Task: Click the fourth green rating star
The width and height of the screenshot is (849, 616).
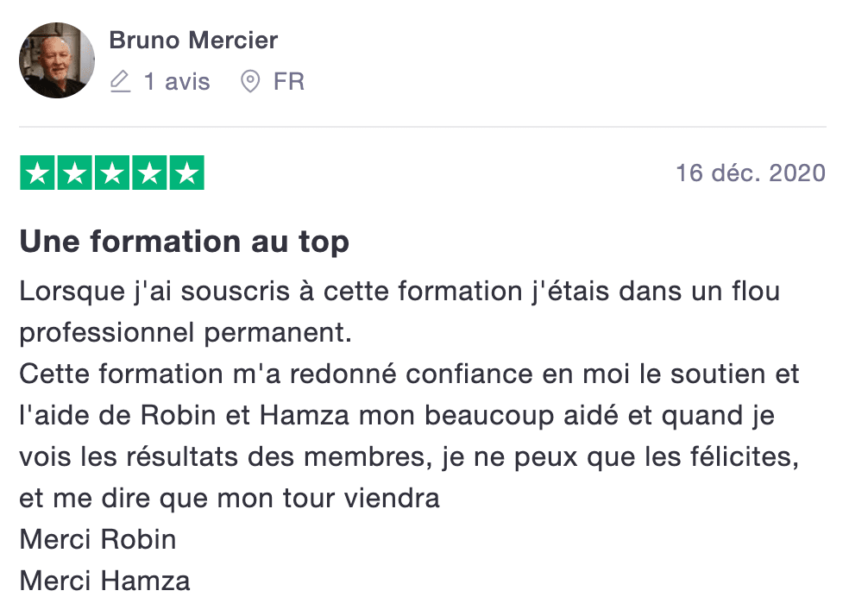Action: tap(148, 173)
